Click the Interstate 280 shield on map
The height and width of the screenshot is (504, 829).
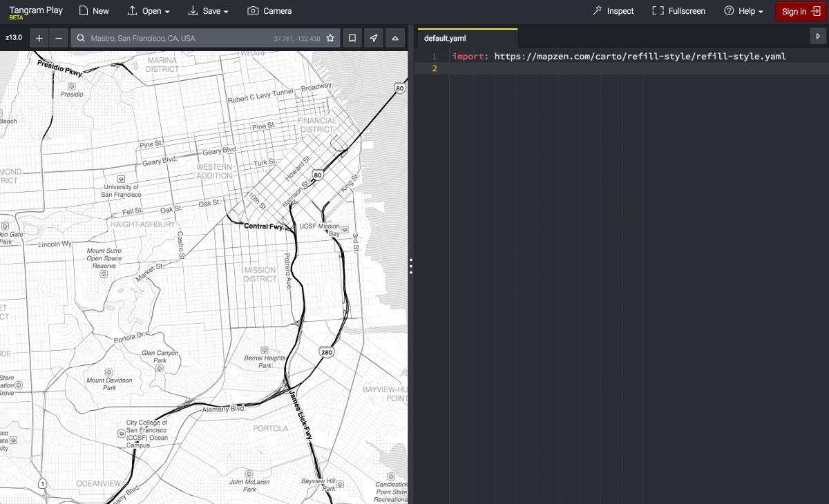[327, 352]
